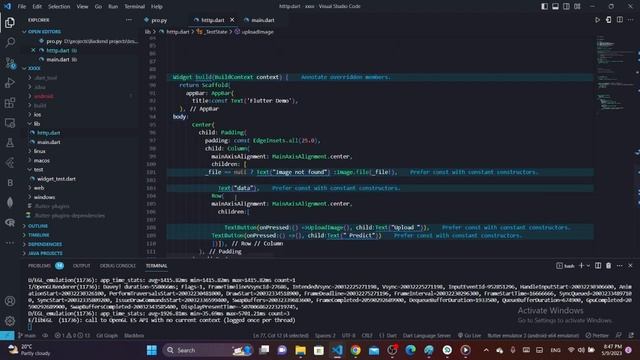Click Go Live in status bar
This screenshot has width=640, height=360.
point(469,336)
